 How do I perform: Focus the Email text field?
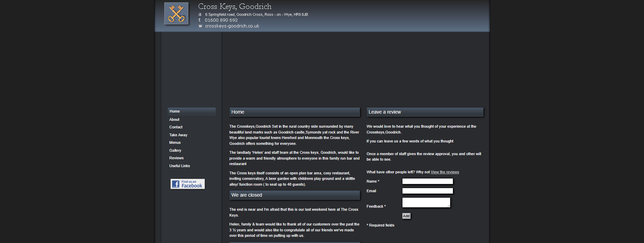click(428, 191)
